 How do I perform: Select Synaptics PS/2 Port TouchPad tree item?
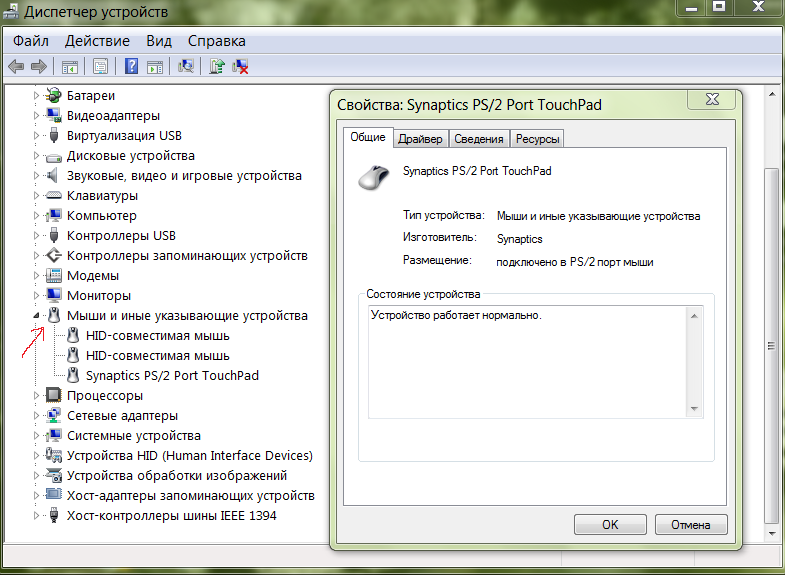tap(172, 375)
